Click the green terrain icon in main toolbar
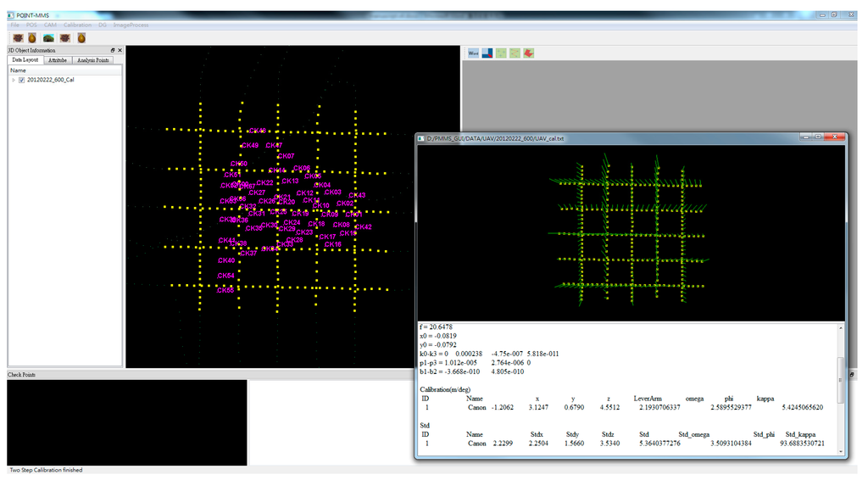This screenshot has width=868, height=480. [x=49, y=37]
